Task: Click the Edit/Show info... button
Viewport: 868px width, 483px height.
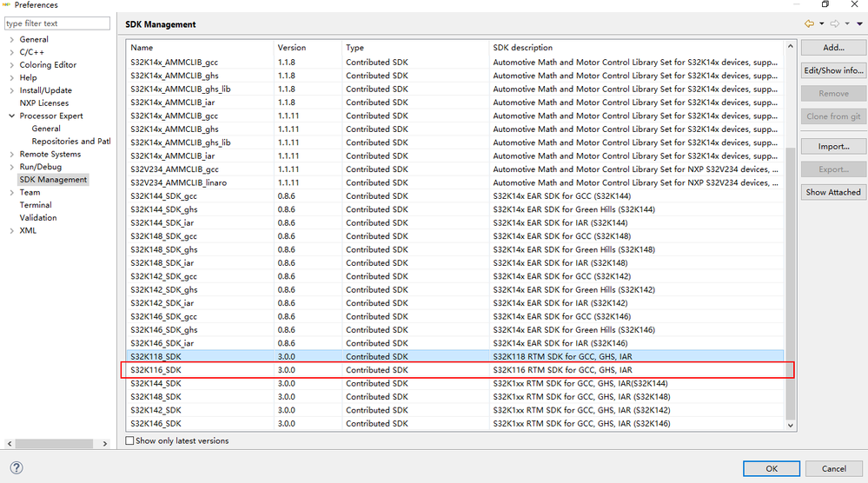Action: tap(833, 70)
